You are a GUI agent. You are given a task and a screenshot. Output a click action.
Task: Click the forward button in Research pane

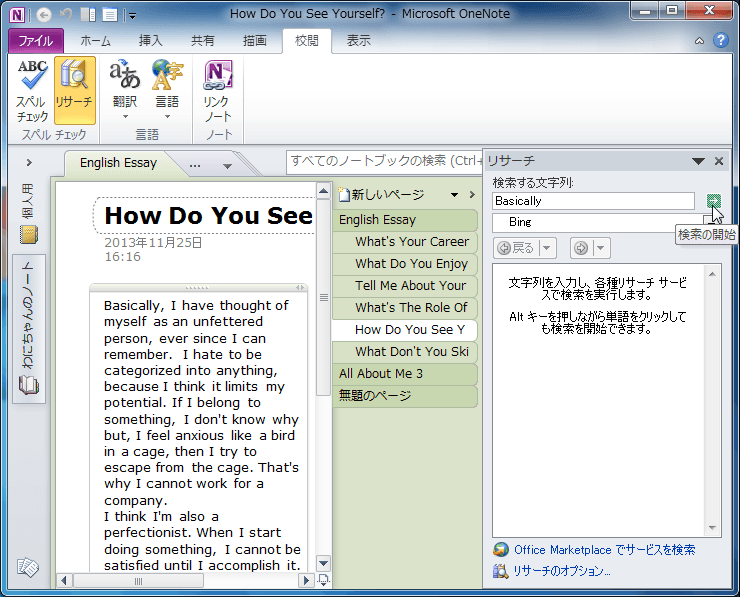(581, 248)
